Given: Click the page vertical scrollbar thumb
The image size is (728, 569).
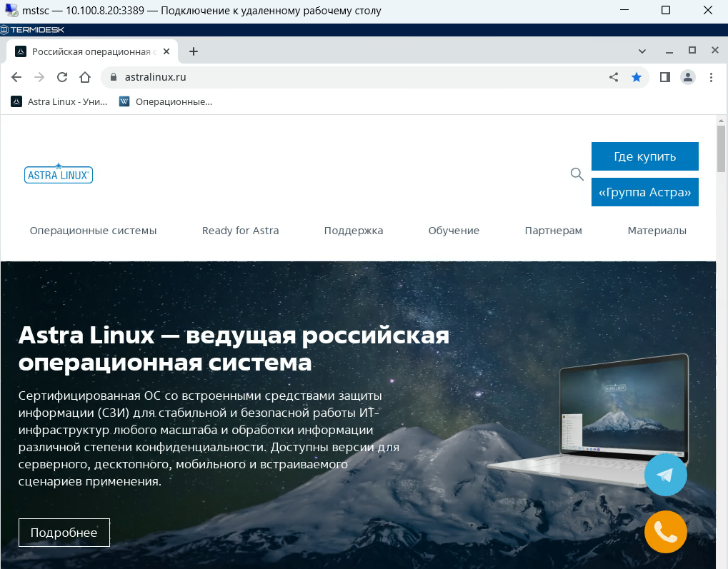Looking at the screenshot, I should coord(721,148).
